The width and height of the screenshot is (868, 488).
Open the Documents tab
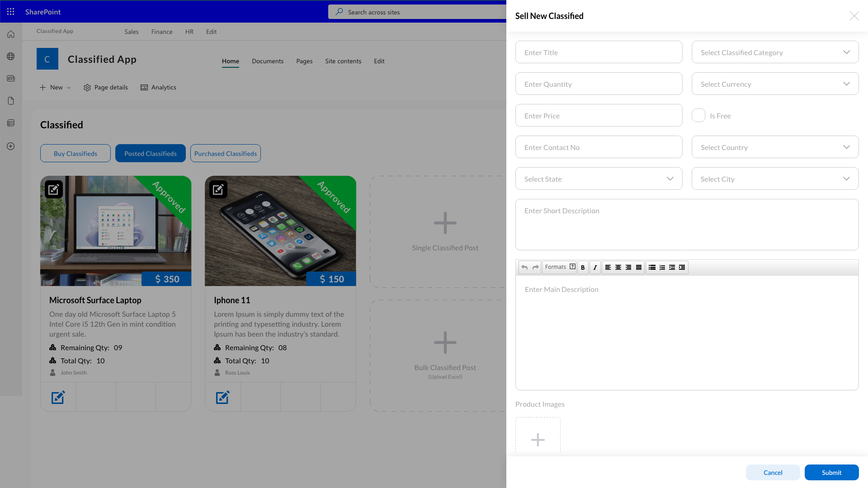pyautogui.click(x=268, y=61)
